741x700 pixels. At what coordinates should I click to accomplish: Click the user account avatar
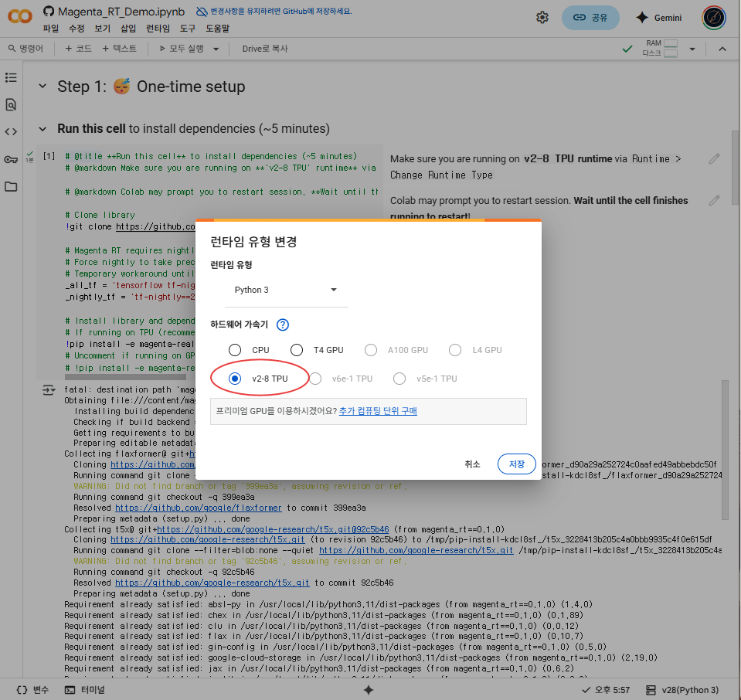714,18
